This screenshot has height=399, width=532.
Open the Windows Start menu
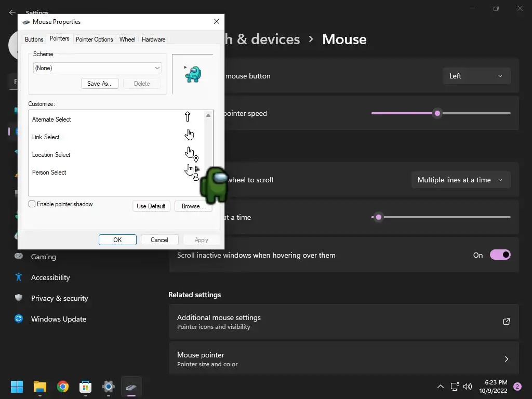(x=17, y=387)
